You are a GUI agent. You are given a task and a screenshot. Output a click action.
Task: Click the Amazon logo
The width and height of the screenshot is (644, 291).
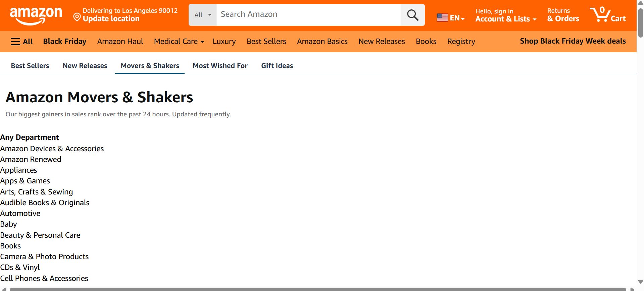tap(36, 15)
